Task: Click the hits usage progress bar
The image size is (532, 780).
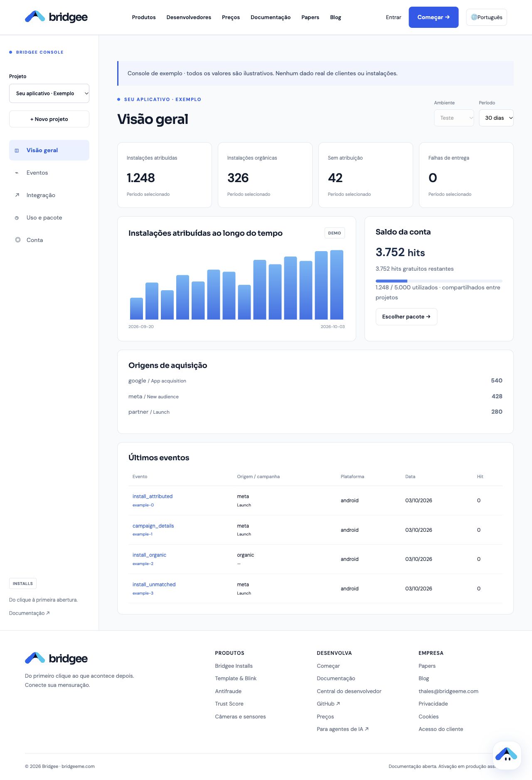Action: 439,281
